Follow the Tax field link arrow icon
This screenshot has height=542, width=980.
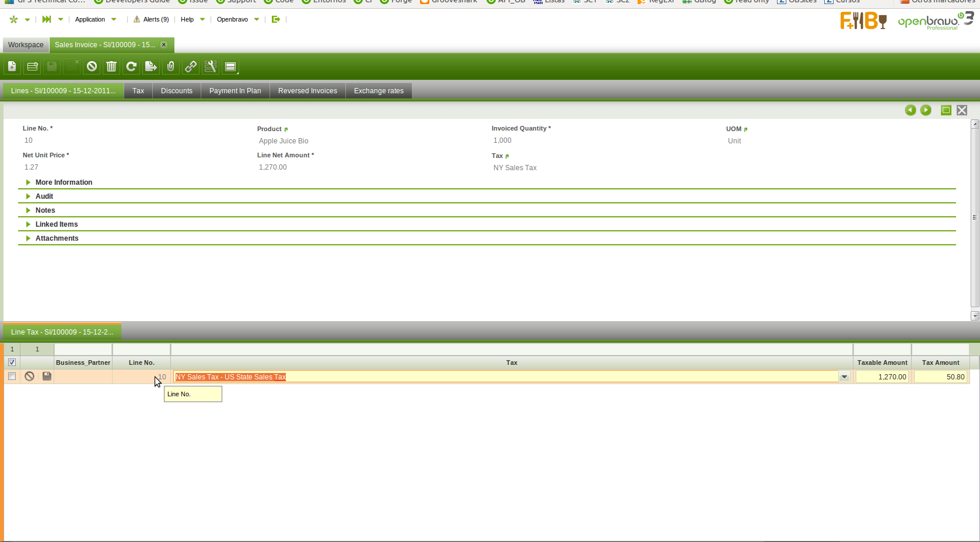point(507,156)
